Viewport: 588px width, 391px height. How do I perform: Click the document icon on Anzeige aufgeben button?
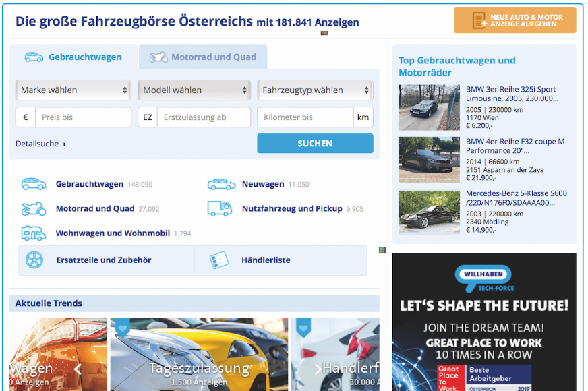point(479,21)
